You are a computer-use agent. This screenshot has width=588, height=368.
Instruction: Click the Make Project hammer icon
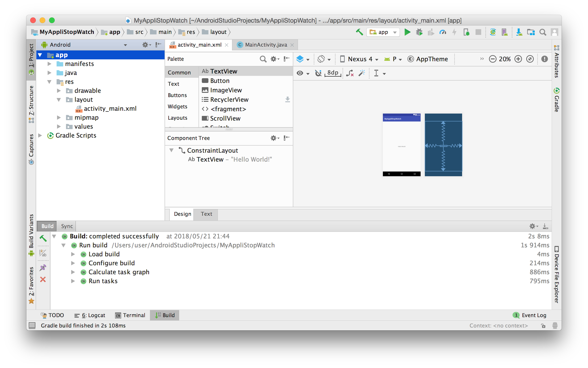pyautogui.click(x=359, y=32)
